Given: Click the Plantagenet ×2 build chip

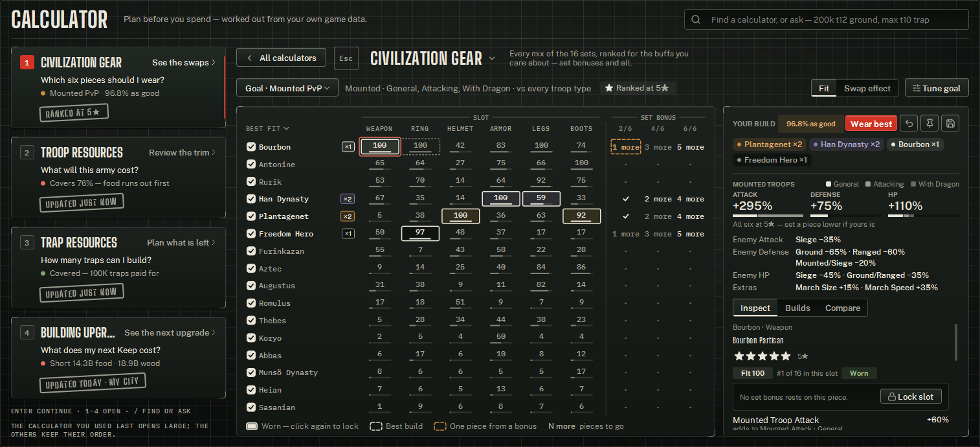Looking at the screenshot, I should (x=770, y=144).
